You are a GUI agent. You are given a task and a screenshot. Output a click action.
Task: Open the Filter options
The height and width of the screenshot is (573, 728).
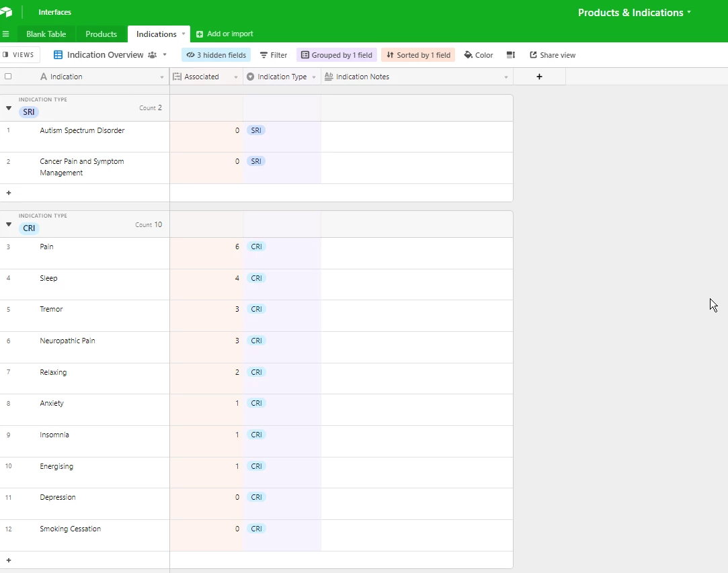[x=274, y=55]
